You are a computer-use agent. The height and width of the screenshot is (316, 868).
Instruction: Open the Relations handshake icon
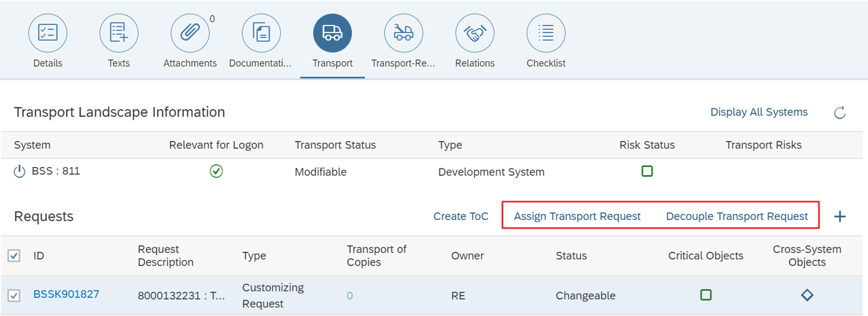tap(474, 33)
